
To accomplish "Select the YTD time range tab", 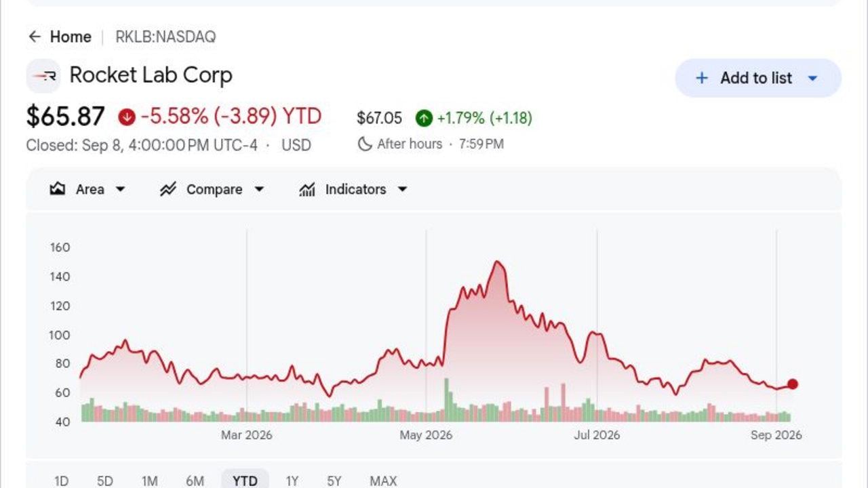I will (245, 481).
